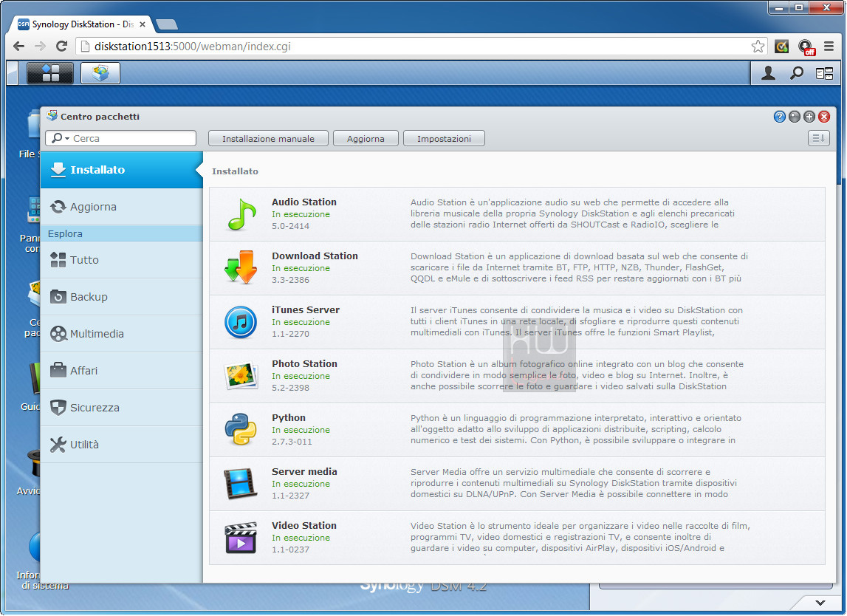Screen dimensions: 847x616
Task: Open the DSM main menu grid icon
Action: tap(49, 73)
